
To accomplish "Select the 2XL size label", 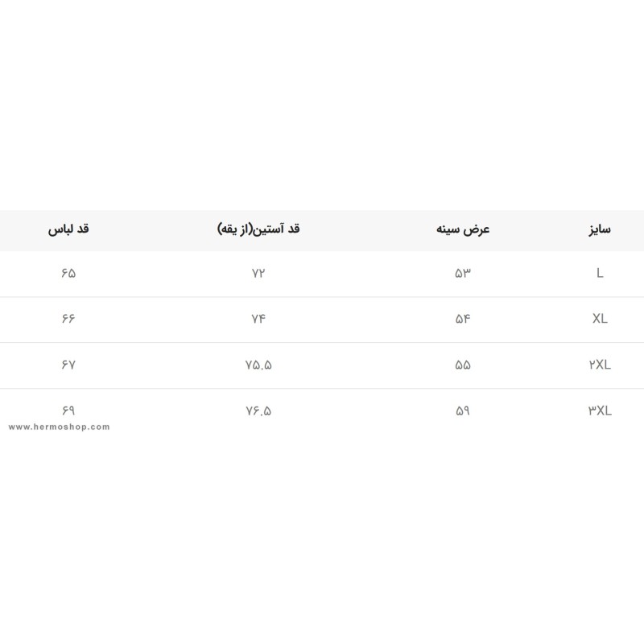I will pyautogui.click(x=600, y=365).
